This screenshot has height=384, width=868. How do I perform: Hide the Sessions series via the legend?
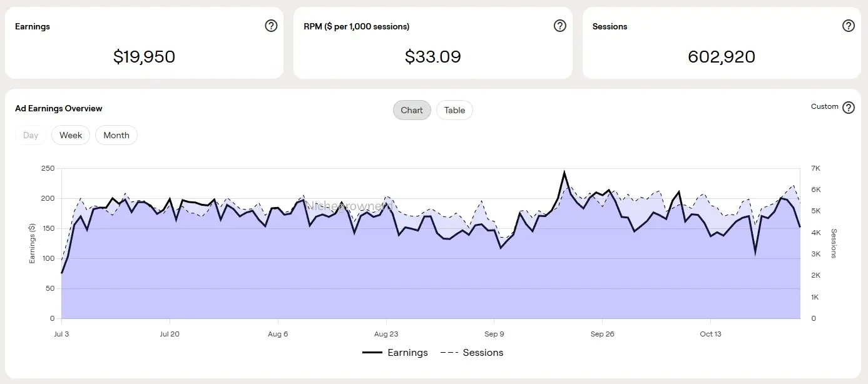[472, 353]
